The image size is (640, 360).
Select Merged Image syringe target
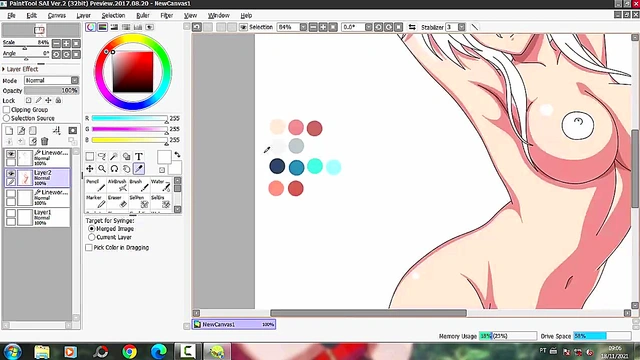[x=92, y=229]
